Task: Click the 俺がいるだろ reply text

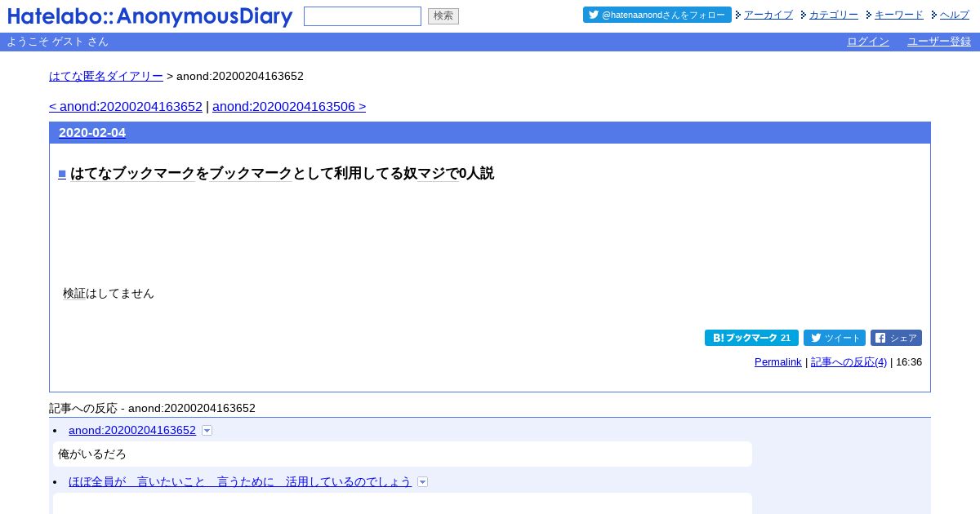Action: pyautogui.click(x=92, y=454)
